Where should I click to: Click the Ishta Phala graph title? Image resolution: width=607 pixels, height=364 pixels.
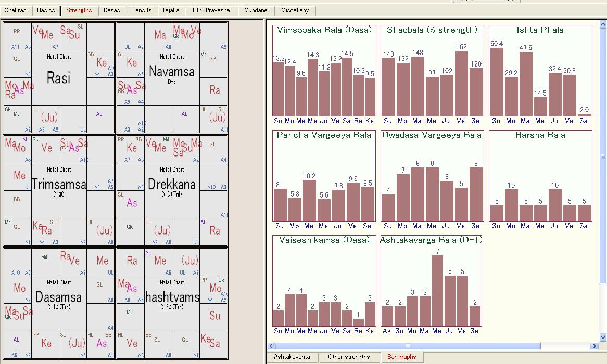click(x=540, y=30)
